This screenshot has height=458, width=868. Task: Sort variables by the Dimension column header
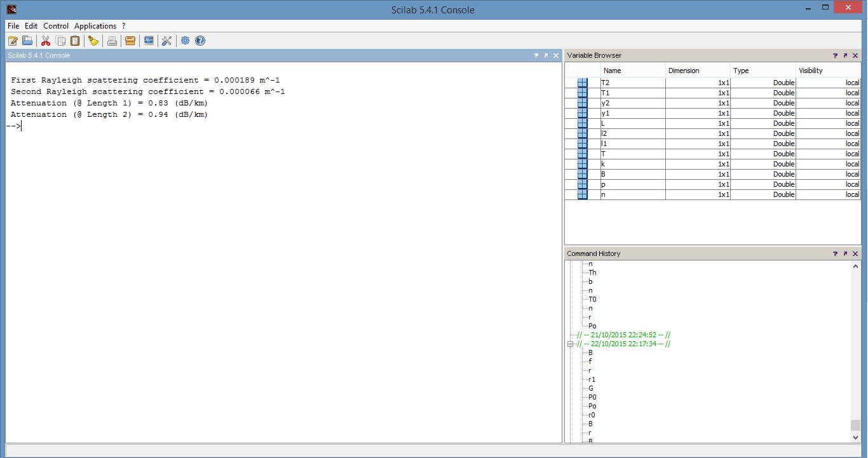698,71
